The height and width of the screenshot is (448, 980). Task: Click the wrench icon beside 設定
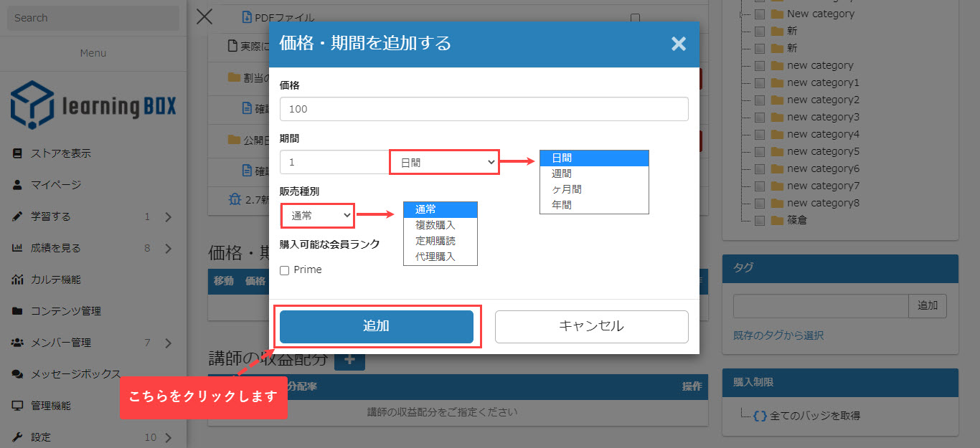18,437
